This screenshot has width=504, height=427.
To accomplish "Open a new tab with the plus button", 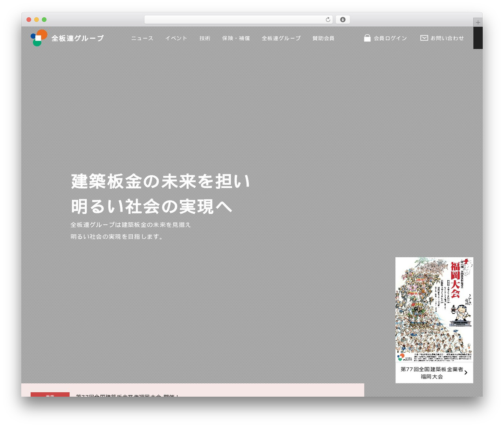I will tap(478, 22).
